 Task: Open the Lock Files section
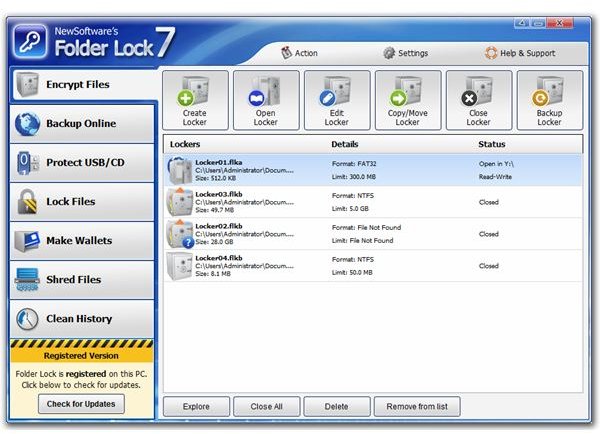[x=82, y=202]
